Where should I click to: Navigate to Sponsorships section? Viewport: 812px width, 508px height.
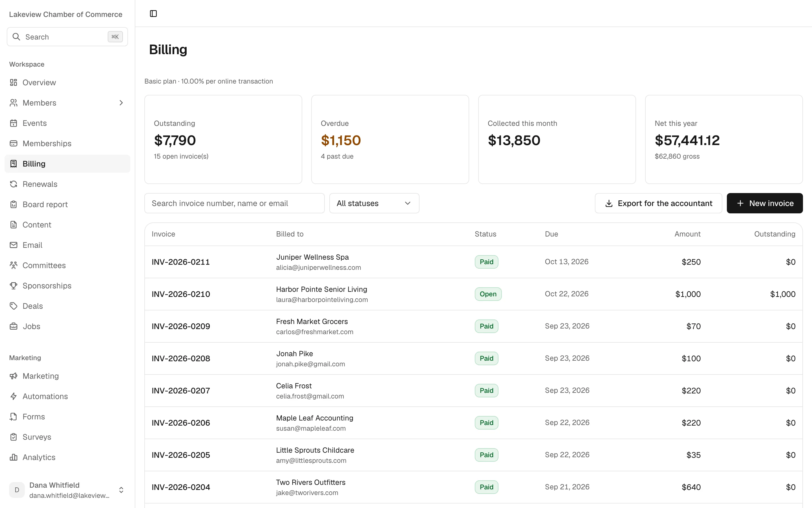click(x=67, y=286)
